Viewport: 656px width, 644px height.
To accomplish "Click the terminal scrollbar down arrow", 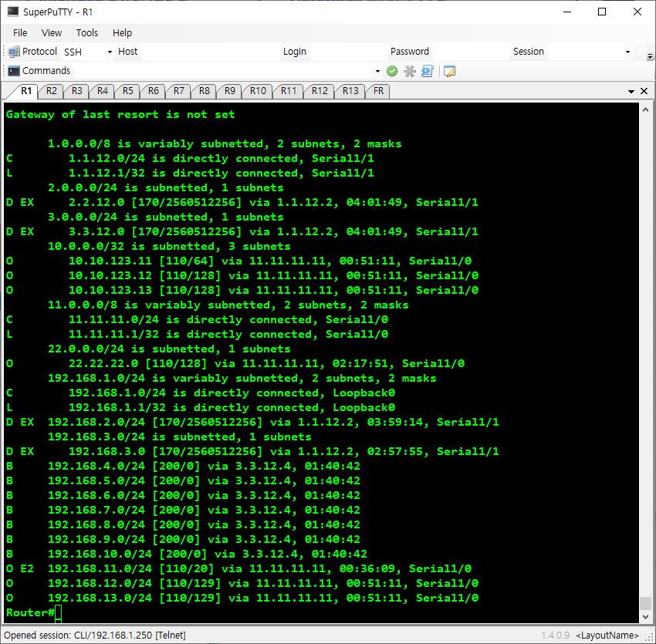I will [645, 616].
